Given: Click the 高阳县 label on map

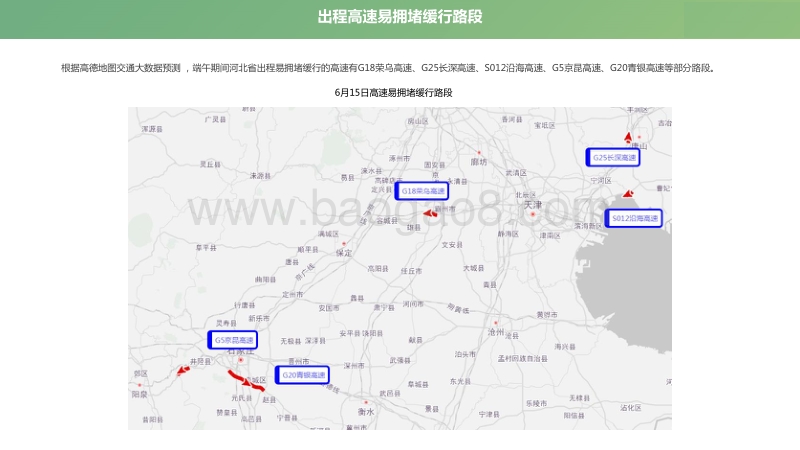Looking at the screenshot, I should tap(378, 268).
